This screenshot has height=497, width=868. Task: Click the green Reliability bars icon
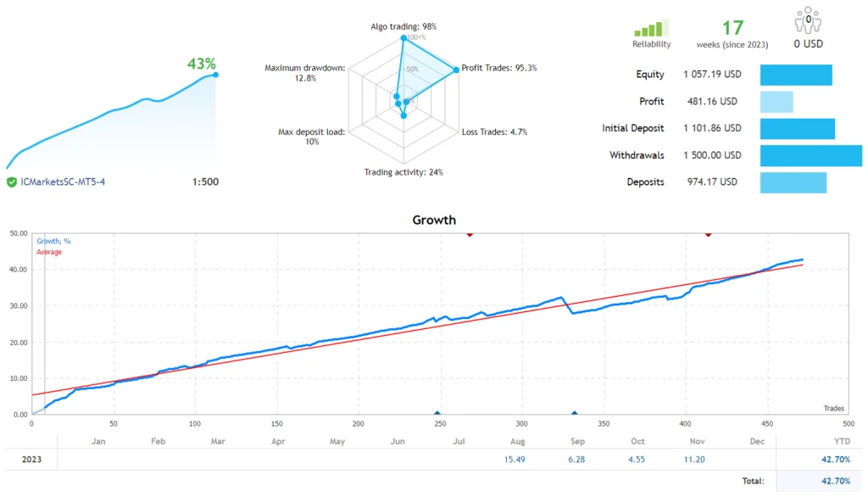(651, 29)
